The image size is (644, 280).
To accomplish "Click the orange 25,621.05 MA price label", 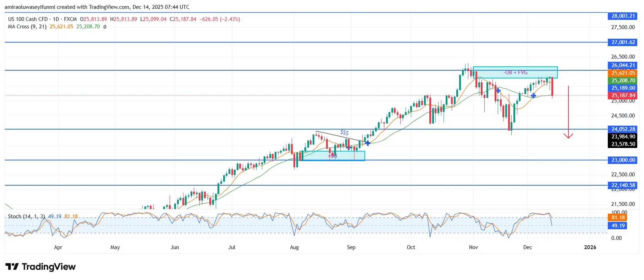I will click(x=623, y=73).
